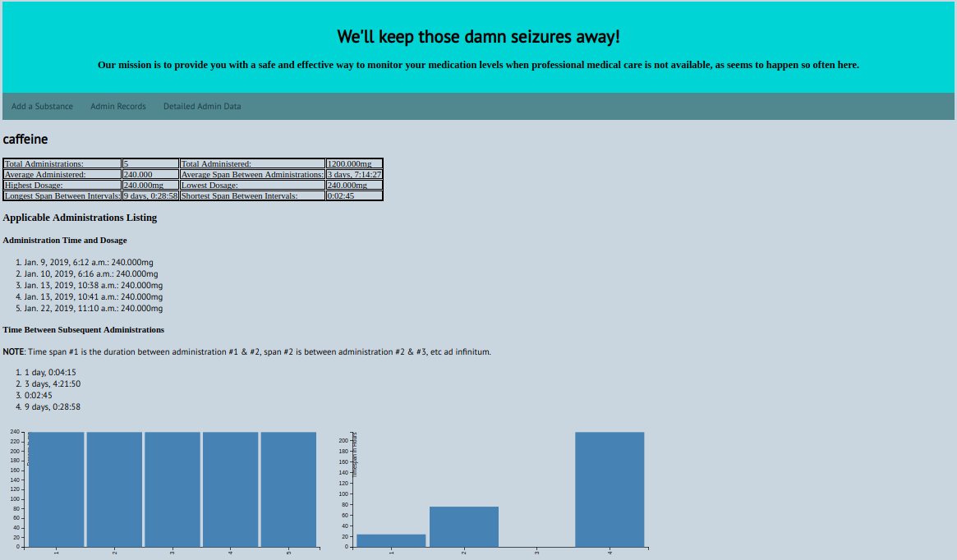Click the Jan. 22 administration entry
Viewport: 957px width, 560px height.
click(88, 308)
